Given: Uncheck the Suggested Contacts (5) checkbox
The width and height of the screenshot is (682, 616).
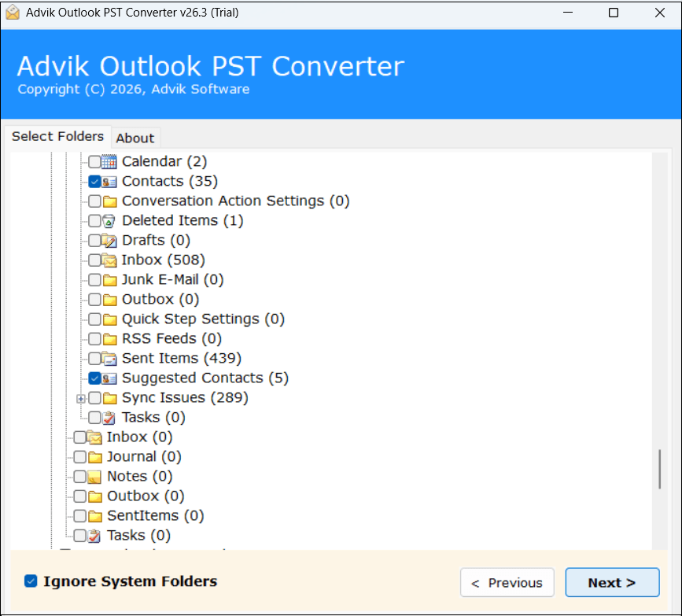Looking at the screenshot, I should click(94, 378).
